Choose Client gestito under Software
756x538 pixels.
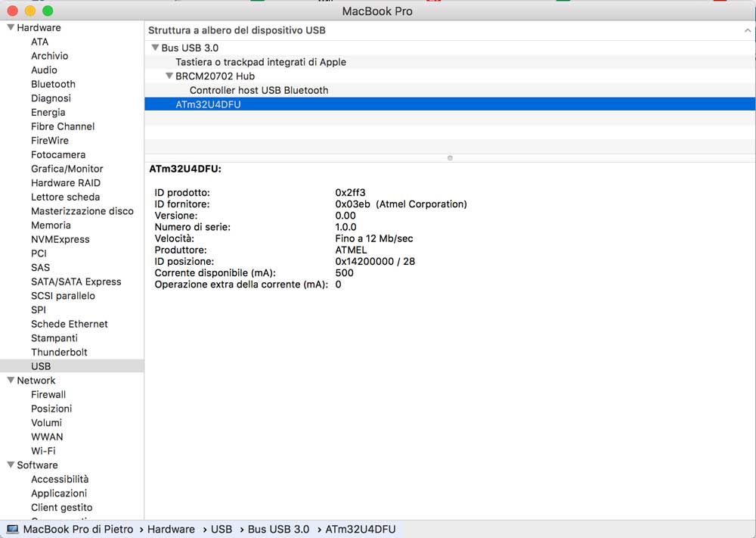click(62, 508)
